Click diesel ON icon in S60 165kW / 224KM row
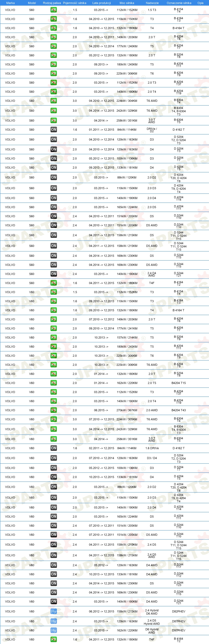The image size is (209, 644). (x=53, y=207)
